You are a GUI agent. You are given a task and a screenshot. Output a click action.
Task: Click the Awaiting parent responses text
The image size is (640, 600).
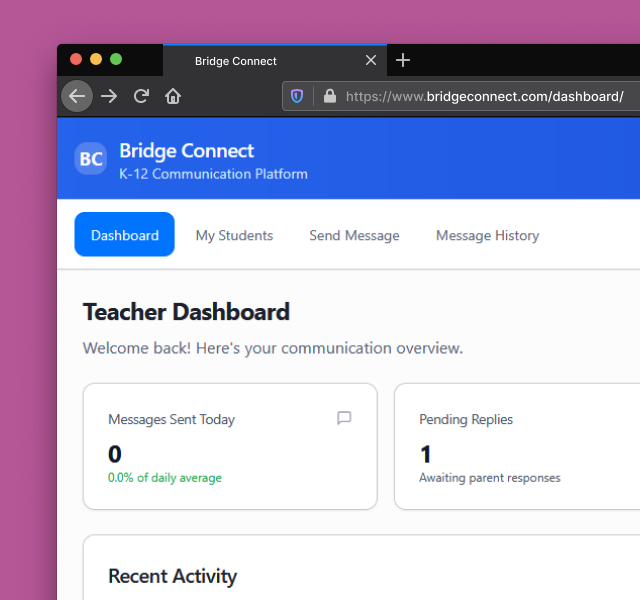coord(490,478)
